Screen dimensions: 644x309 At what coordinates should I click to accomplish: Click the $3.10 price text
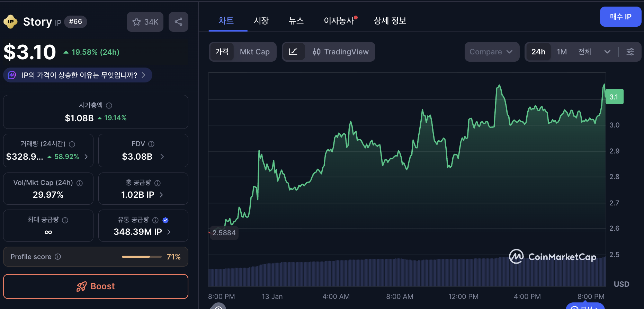30,52
